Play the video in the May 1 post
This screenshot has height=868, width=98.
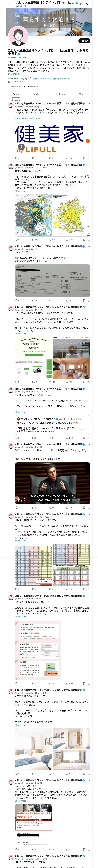coord(52,483)
